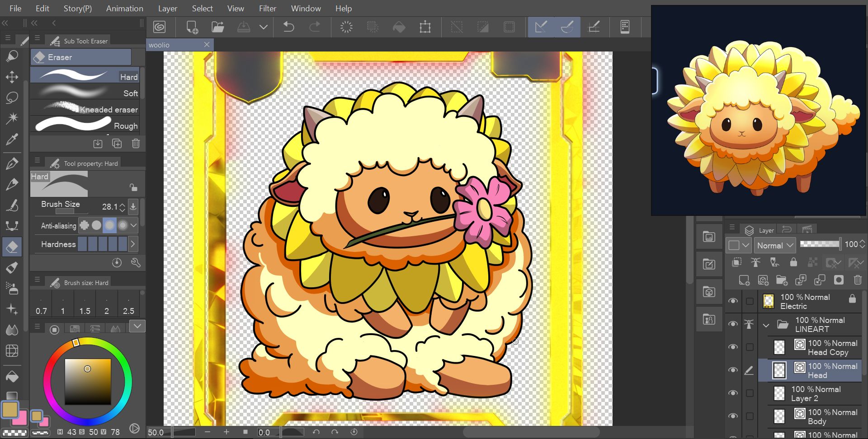Viewport: 868px width, 439px height.
Task: Create a new layer folder
Action: (782, 280)
